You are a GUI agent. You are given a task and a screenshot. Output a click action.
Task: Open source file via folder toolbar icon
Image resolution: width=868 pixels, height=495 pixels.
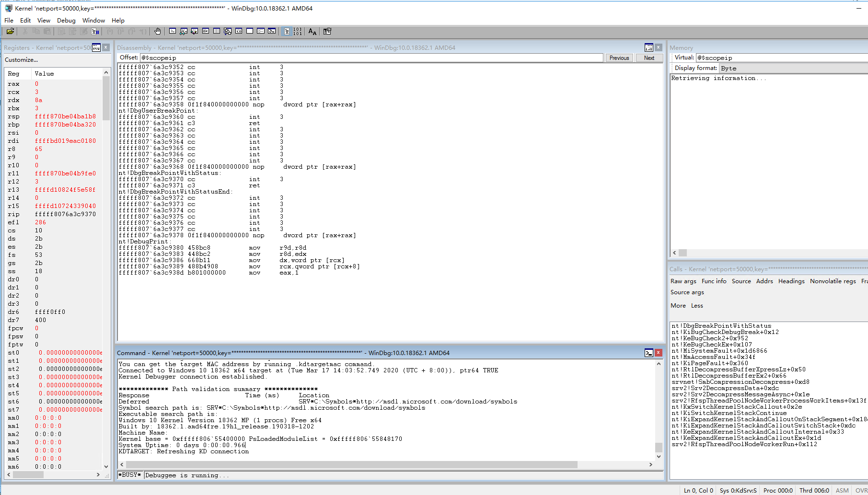(x=10, y=31)
